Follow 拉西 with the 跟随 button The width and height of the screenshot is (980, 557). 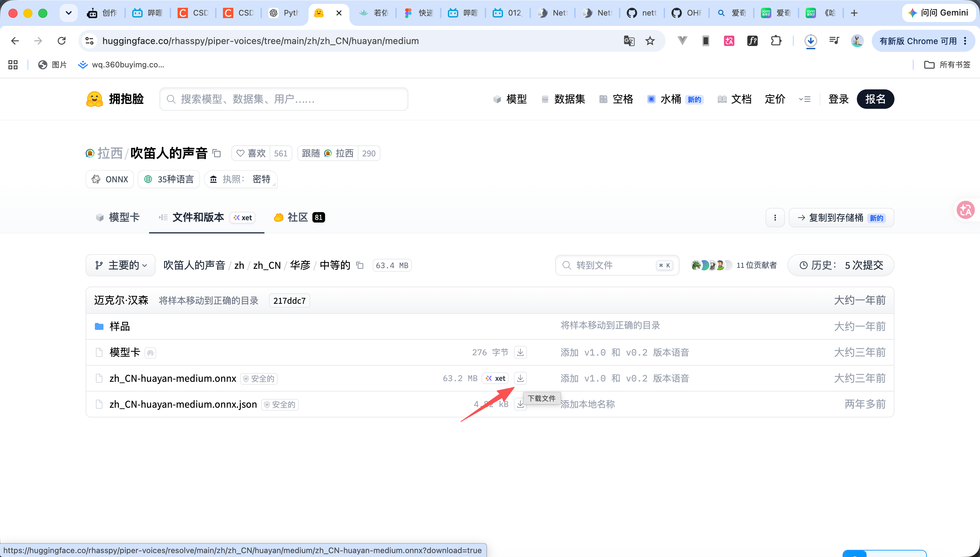click(328, 153)
